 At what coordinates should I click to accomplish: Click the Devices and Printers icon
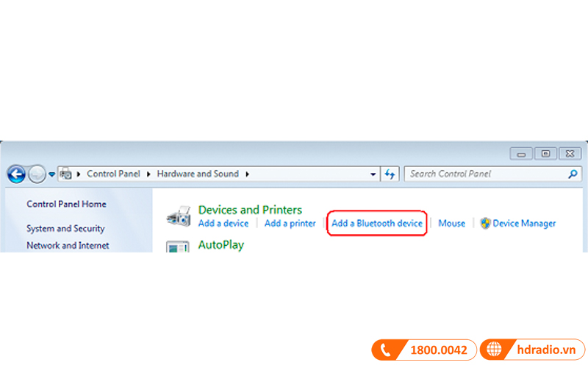tap(178, 216)
